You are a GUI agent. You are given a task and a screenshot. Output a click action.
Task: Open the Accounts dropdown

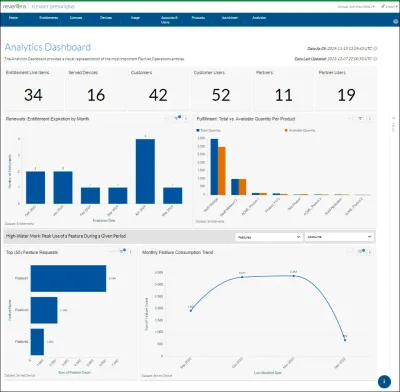(339, 237)
